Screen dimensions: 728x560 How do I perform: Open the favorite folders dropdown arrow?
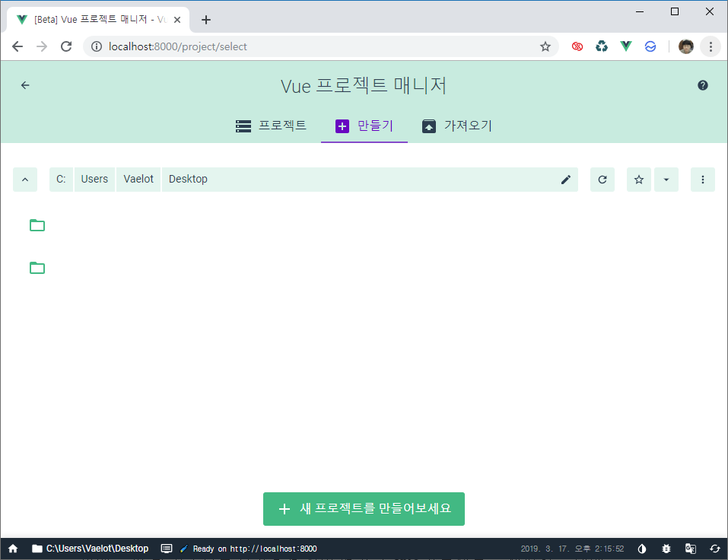(x=666, y=179)
